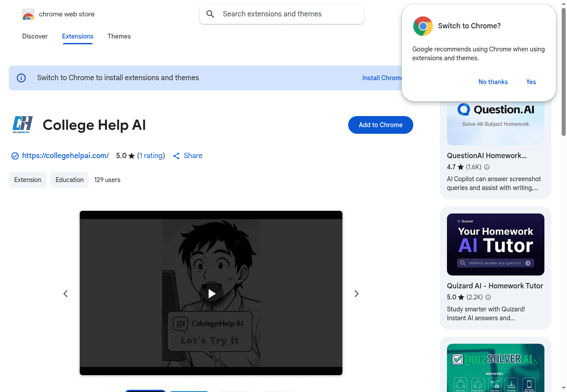Open the Discover tab

click(x=35, y=36)
